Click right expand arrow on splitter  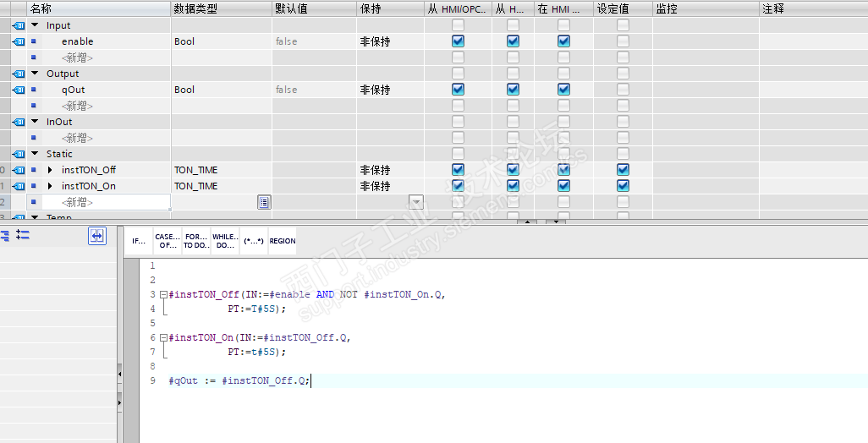119,402
